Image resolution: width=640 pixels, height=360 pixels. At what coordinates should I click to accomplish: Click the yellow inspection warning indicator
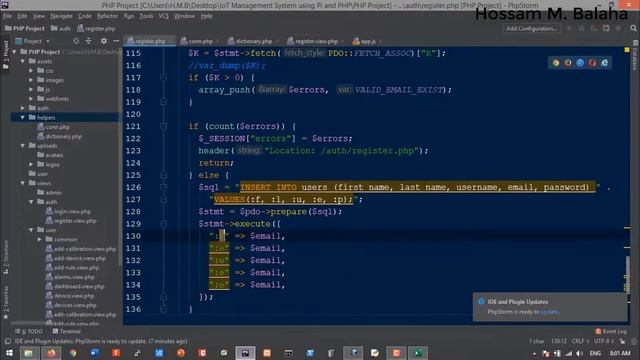627,50
